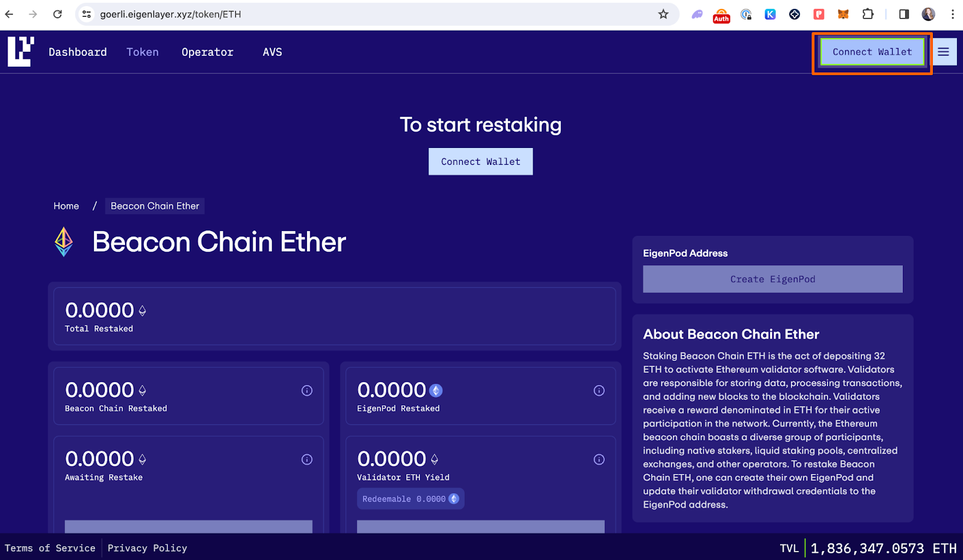Open the hamburger navigation menu
Image resolution: width=963 pixels, height=560 pixels.
point(943,52)
